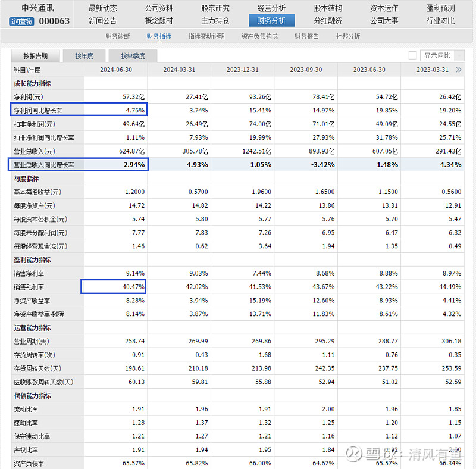Click the 2024-06-30 column header

[x=116, y=70]
